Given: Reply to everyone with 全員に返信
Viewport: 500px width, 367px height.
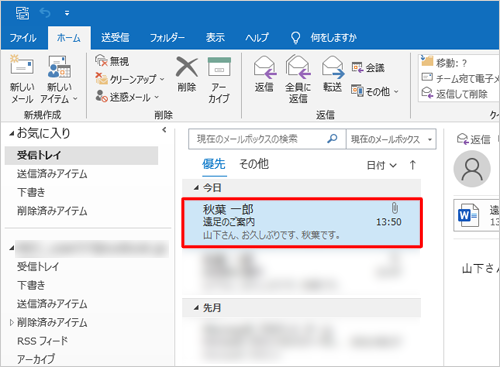Looking at the screenshot, I should pyautogui.click(x=298, y=79).
